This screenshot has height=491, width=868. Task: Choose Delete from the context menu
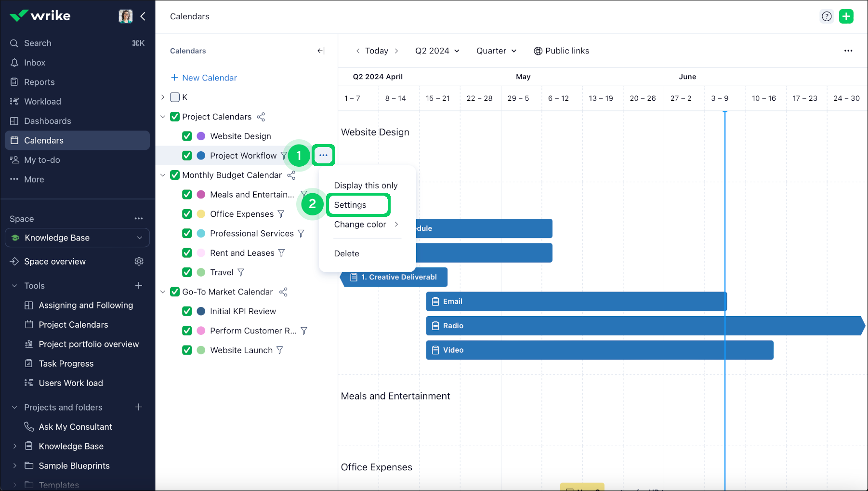[x=346, y=253]
